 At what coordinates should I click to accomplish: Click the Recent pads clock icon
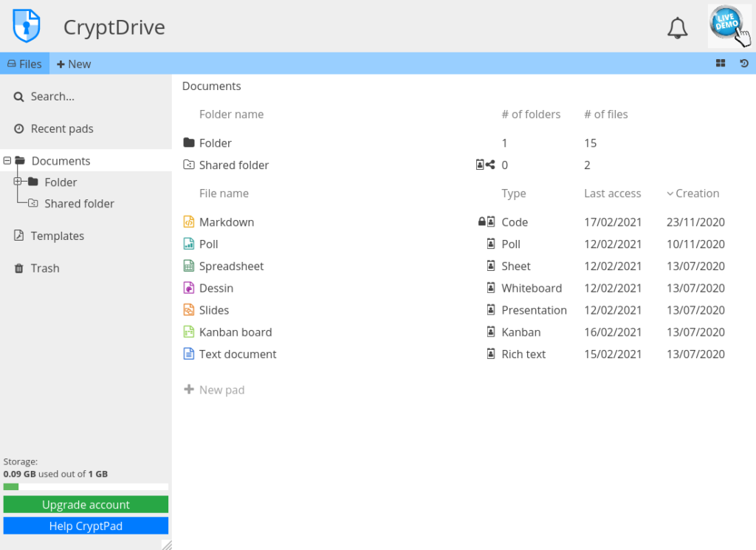[18, 128]
